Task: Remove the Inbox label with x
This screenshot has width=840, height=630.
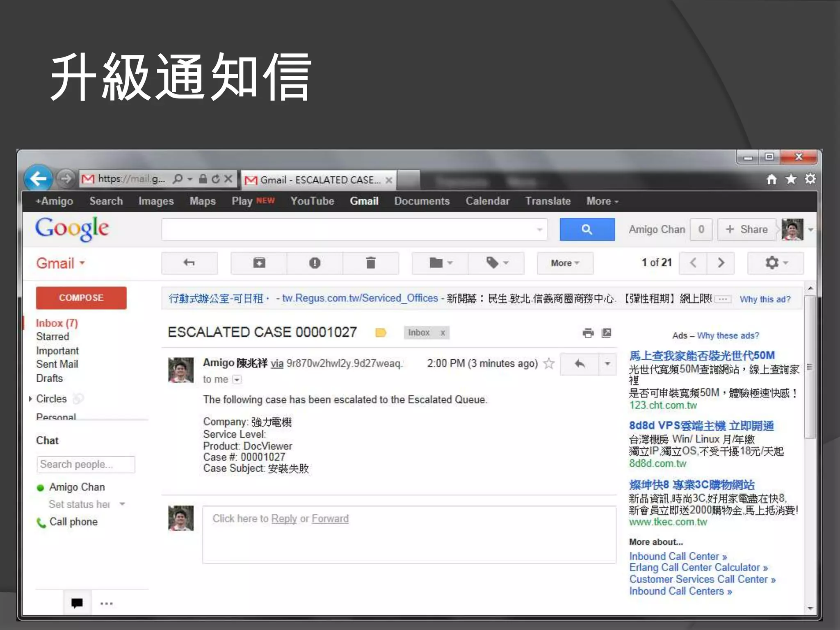Action: coord(443,333)
